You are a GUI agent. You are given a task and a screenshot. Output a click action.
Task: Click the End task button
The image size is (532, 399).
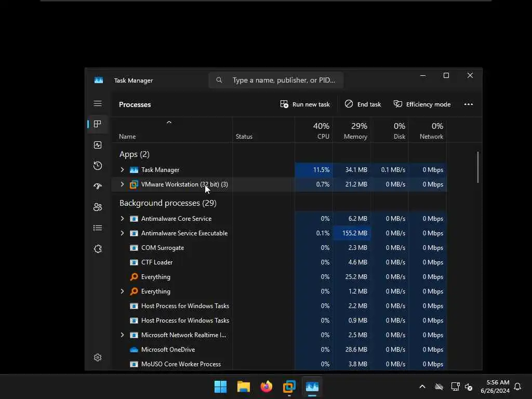[363, 104]
